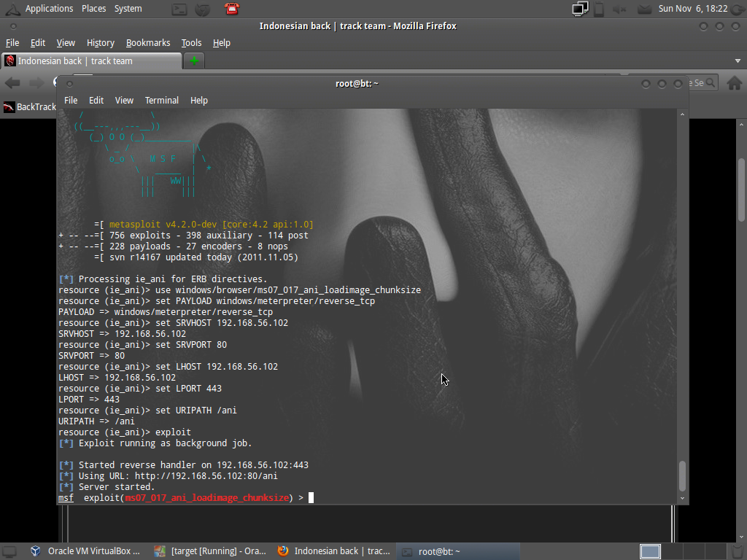The width and height of the screenshot is (747, 560).
Task: Select the Indonesian back | track team tab
Action: 92,61
